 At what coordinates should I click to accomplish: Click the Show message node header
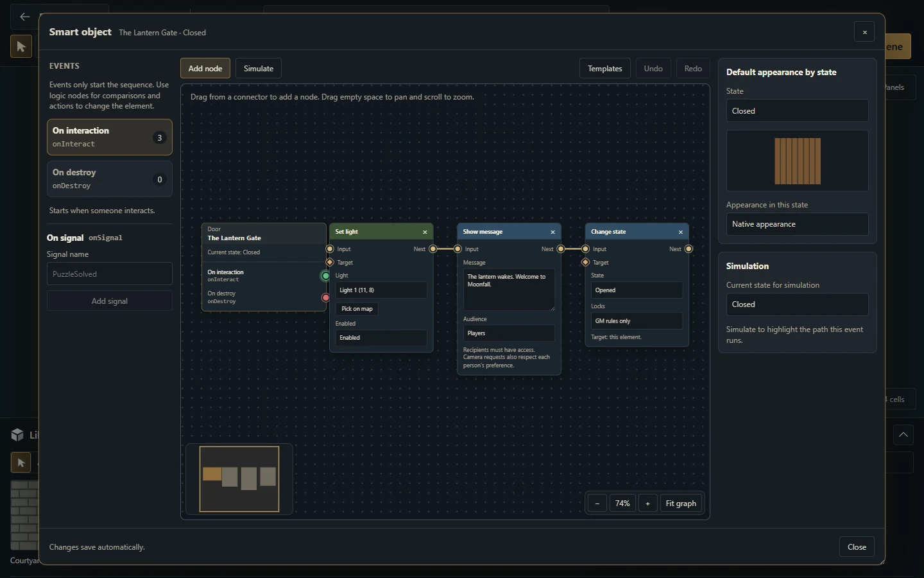point(509,232)
